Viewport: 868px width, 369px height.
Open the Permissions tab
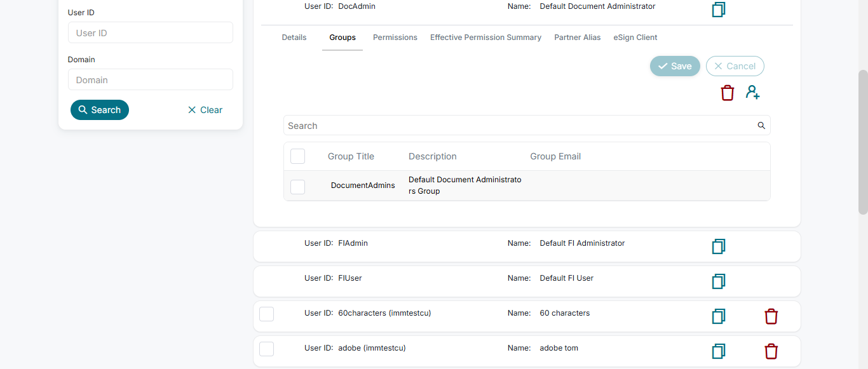(x=395, y=37)
